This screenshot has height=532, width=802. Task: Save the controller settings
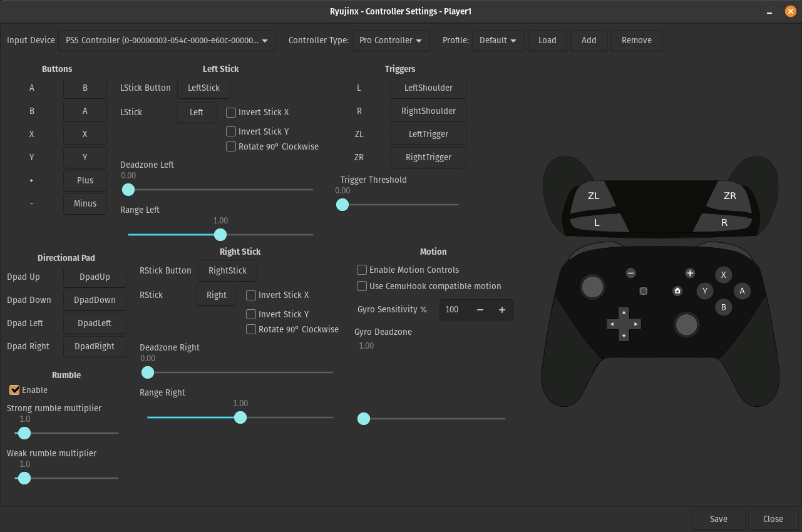pos(719,519)
